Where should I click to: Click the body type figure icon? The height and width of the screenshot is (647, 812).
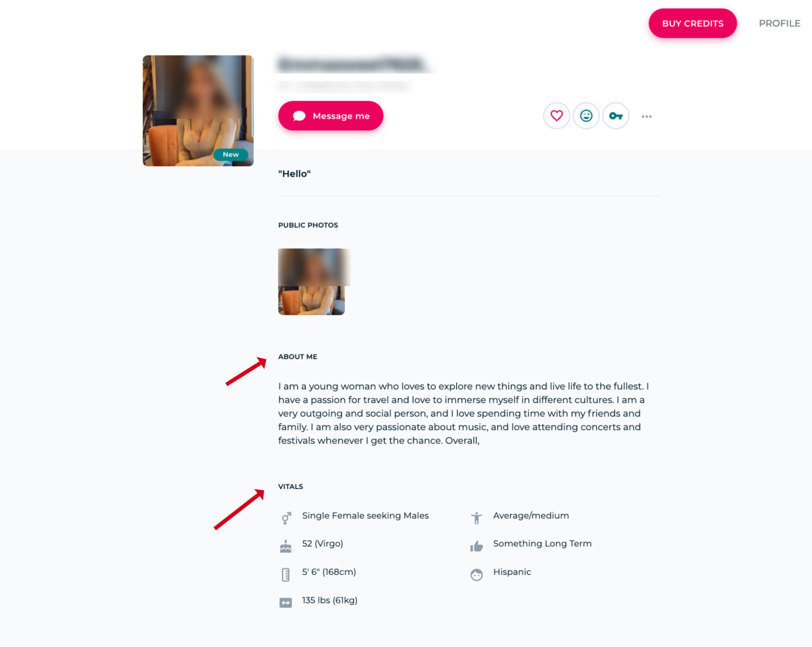[477, 518]
